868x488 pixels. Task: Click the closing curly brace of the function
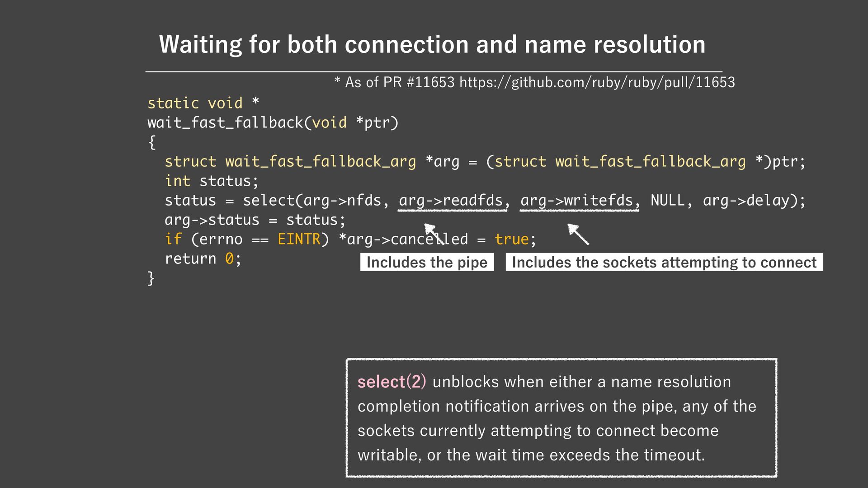click(x=151, y=278)
